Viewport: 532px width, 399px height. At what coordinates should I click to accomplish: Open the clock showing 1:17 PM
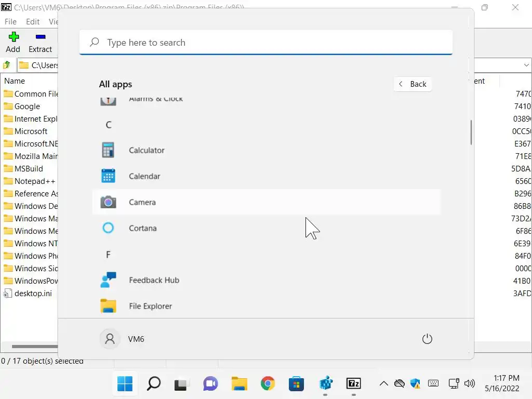pyautogui.click(x=502, y=383)
